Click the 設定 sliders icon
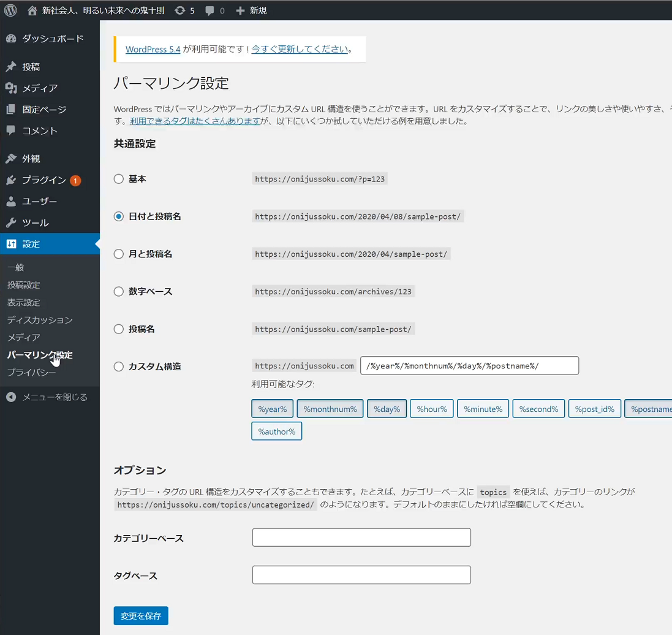The height and width of the screenshot is (635, 672). (x=11, y=244)
